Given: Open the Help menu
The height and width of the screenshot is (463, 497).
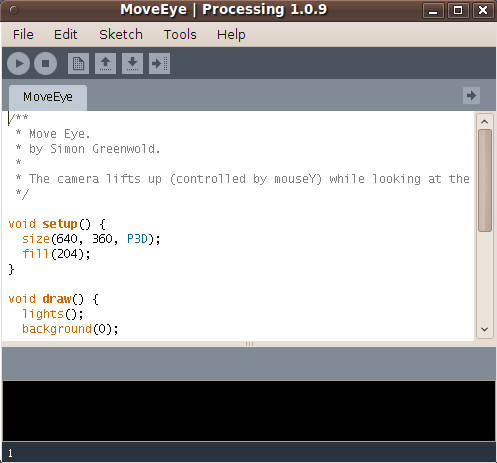Looking at the screenshot, I should coord(231,35).
